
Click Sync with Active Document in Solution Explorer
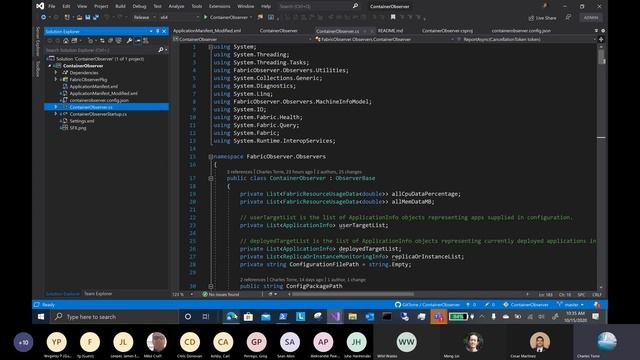[x=102, y=41]
